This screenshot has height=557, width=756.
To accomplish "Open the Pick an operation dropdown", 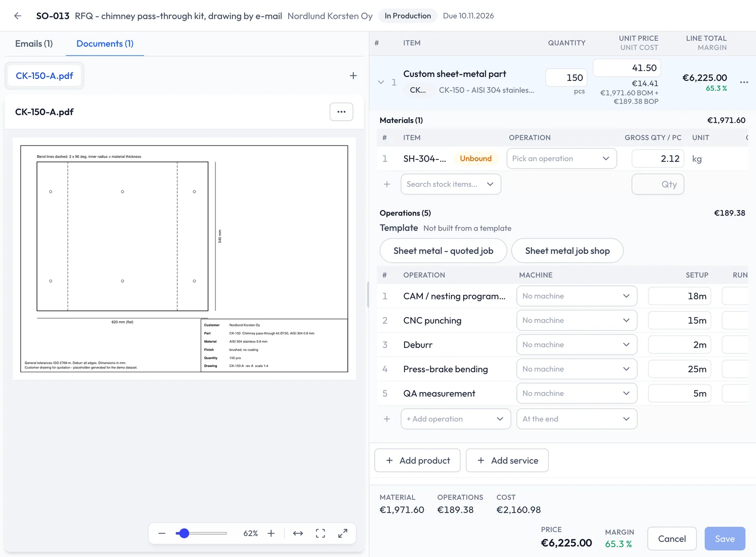I will (x=561, y=159).
